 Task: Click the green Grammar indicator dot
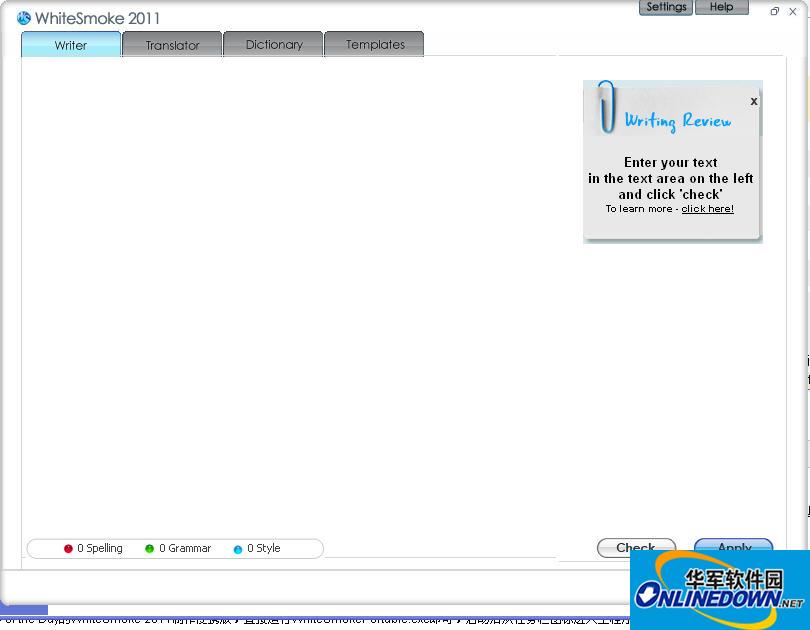coord(150,548)
